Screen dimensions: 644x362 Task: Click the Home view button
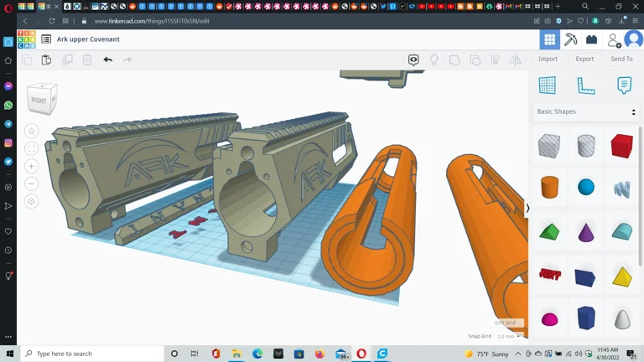click(x=31, y=131)
